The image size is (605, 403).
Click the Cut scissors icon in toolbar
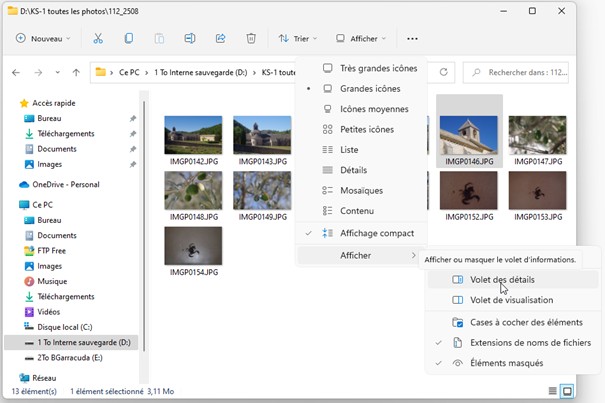[98, 39]
